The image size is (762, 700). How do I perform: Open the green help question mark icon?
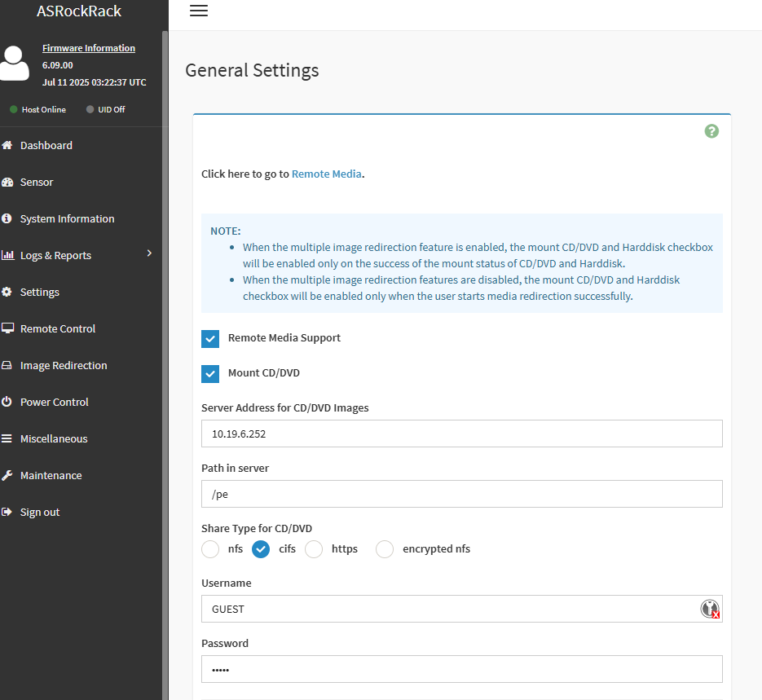[711, 131]
